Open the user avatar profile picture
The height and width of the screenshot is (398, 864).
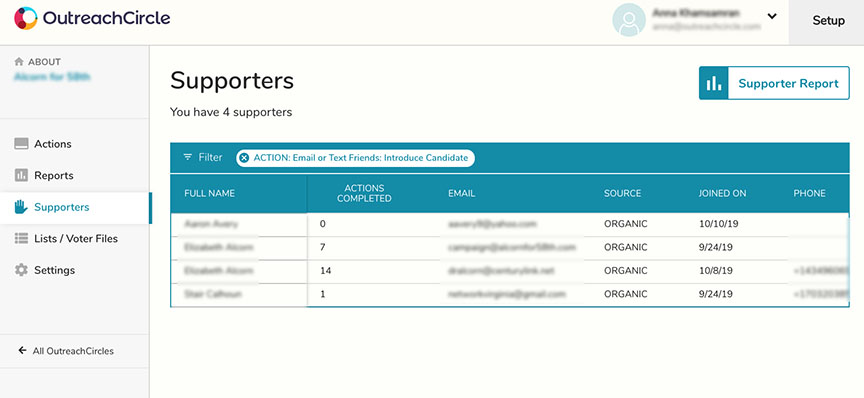point(629,20)
